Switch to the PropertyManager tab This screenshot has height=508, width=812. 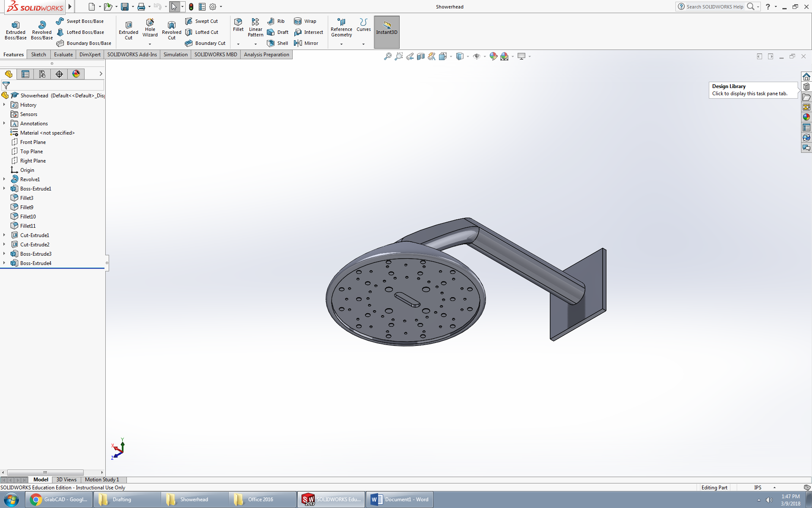pyautogui.click(x=25, y=74)
